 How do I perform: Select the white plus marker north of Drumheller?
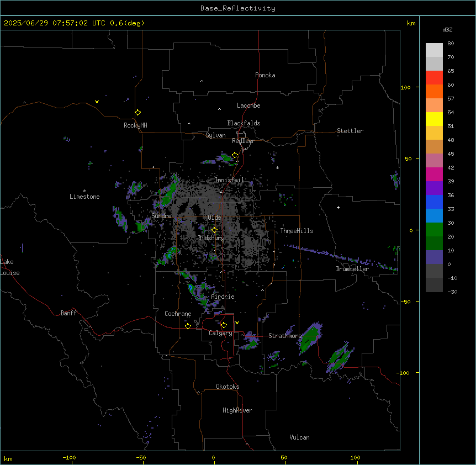pos(338,207)
